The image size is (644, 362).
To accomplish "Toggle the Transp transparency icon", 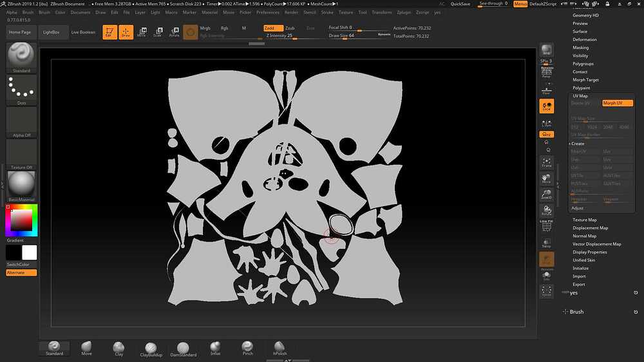I will [546, 243].
